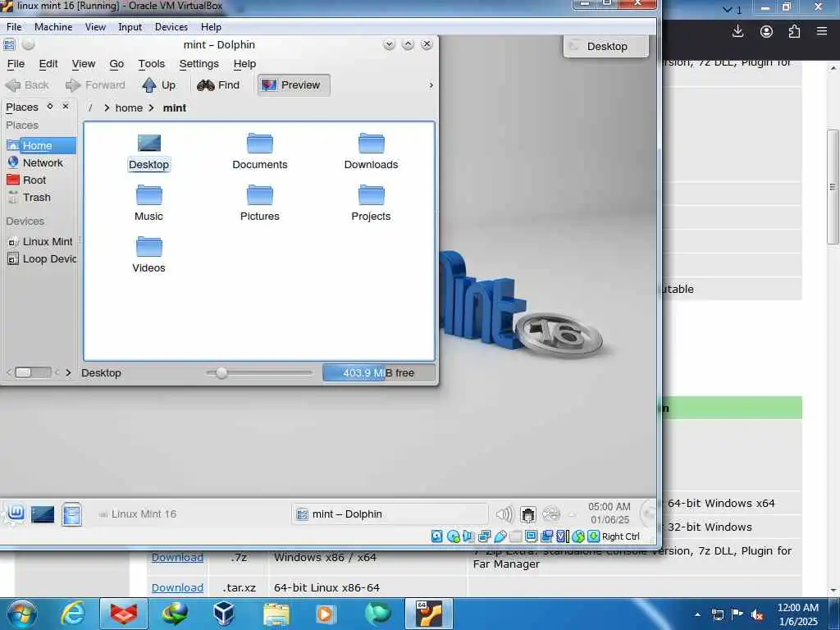Open Dolphin's Tools menu
840x630 pixels.
pos(151,64)
